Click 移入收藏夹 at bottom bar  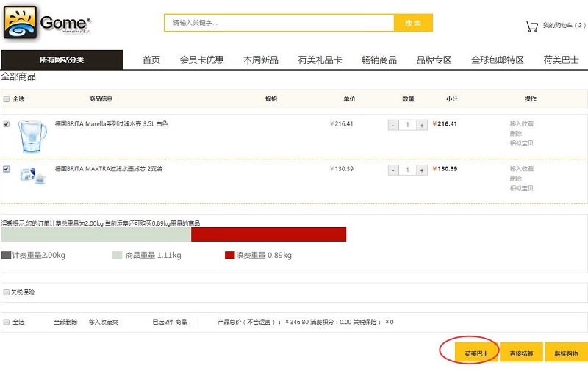(x=104, y=322)
